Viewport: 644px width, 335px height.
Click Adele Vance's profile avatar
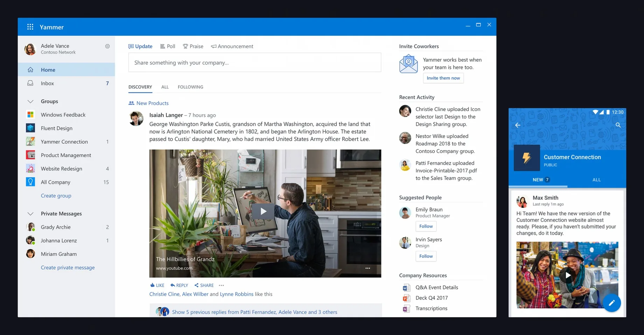[x=30, y=49]
